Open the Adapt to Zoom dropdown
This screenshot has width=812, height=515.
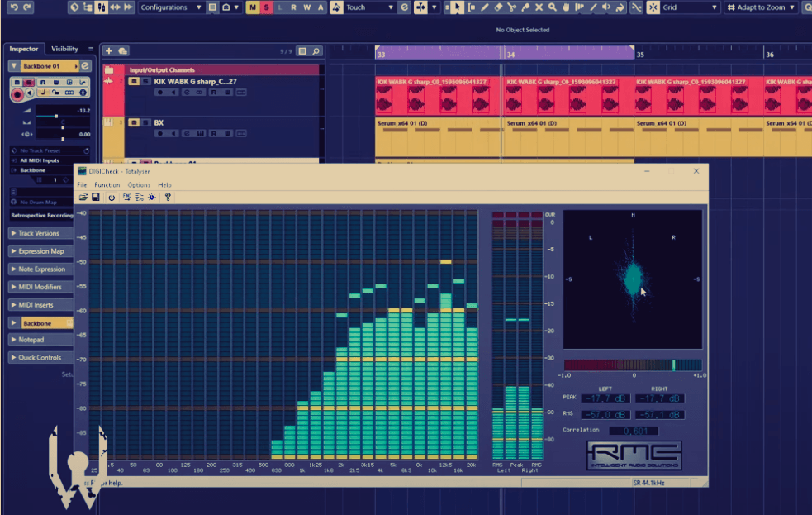760,7
